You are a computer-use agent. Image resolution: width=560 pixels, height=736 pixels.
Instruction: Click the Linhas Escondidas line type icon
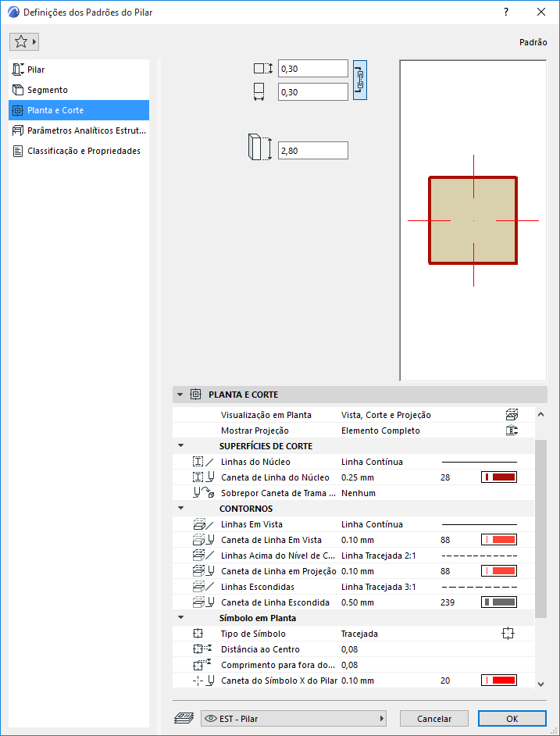203,587
